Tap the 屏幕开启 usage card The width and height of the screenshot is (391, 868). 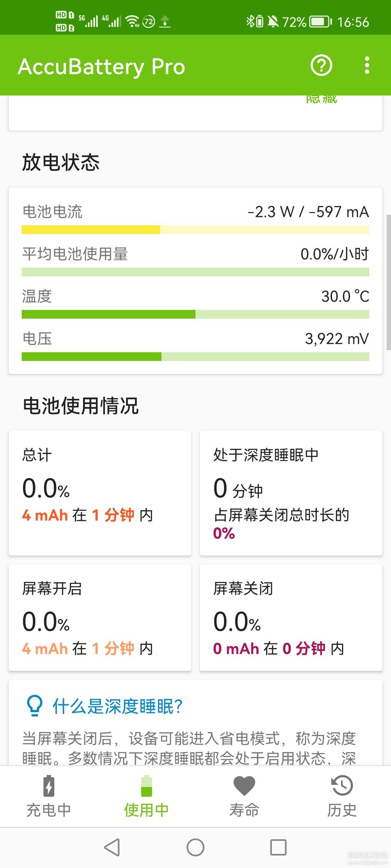(100, 617)
